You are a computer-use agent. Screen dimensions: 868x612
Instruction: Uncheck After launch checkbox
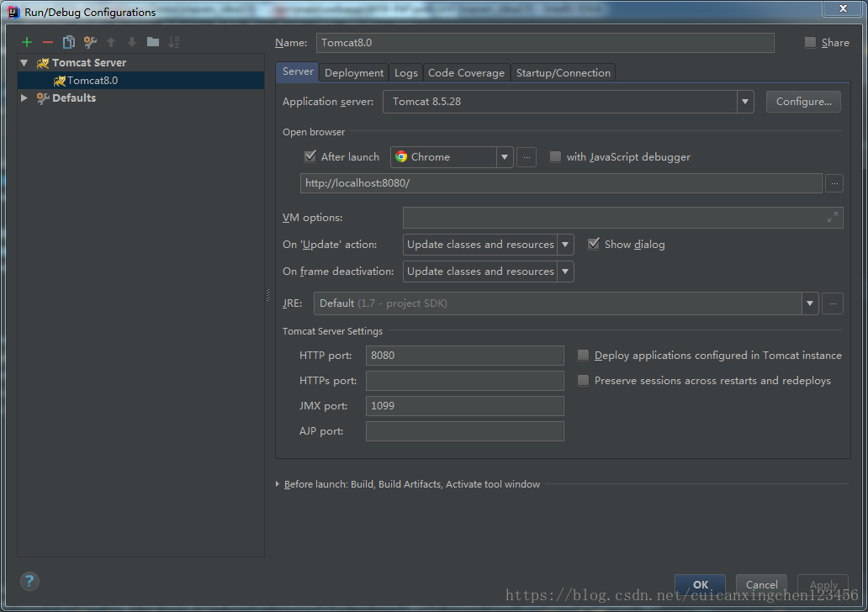[310, 156]
